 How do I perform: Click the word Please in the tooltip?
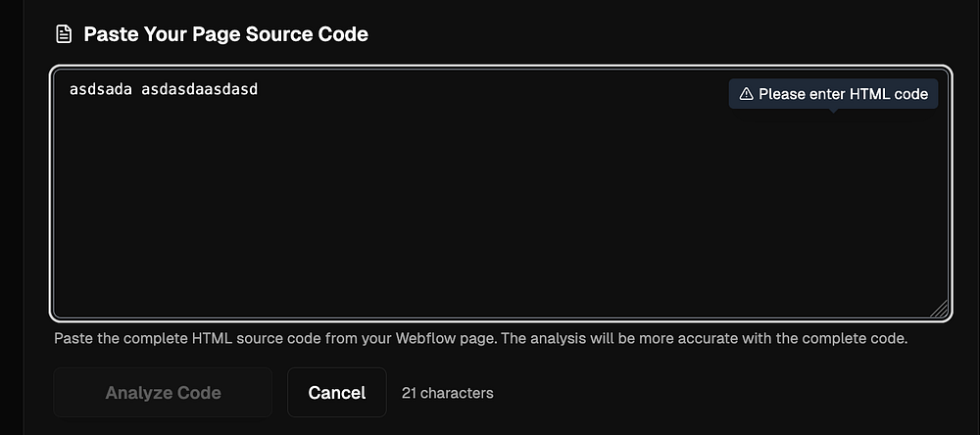pos(779,94)
